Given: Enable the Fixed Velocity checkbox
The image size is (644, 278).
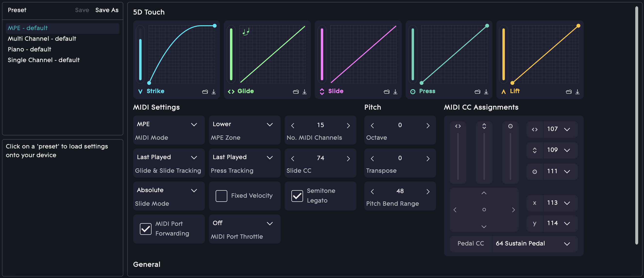Looking at the screenshot, I should coord(221,196).
